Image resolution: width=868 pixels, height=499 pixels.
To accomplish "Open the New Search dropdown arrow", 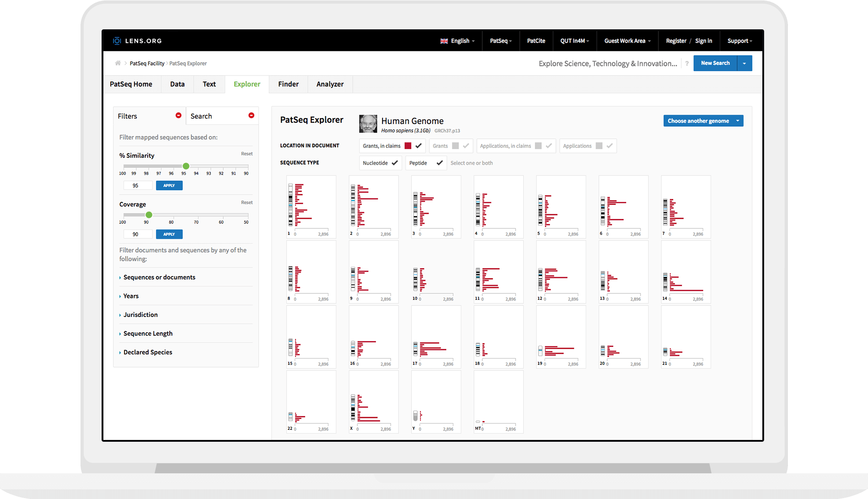I will click(x=744, y=63).
